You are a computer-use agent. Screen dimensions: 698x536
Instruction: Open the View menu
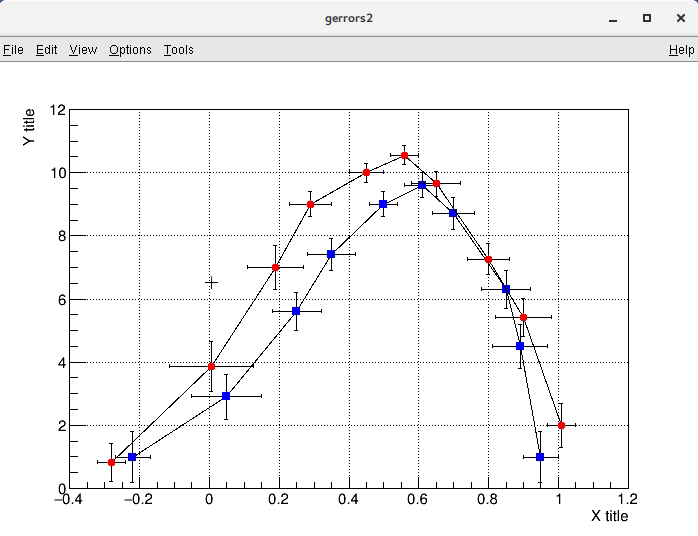click(83, 50)
